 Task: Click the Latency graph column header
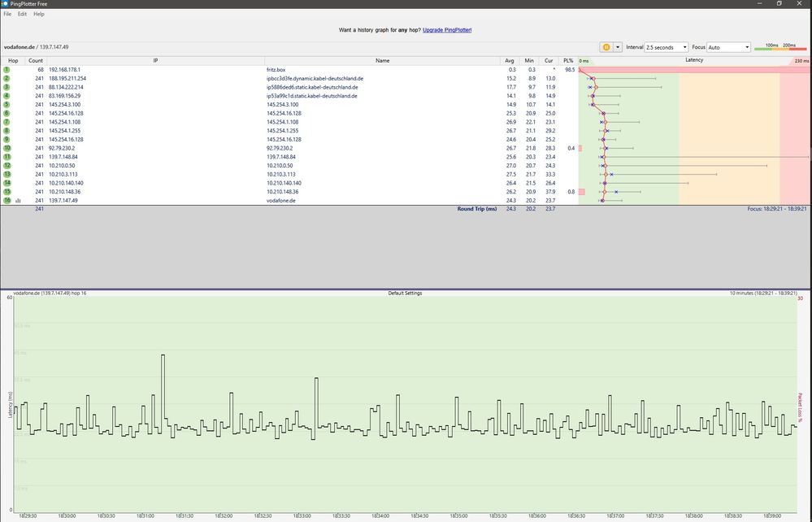(694, 60)
